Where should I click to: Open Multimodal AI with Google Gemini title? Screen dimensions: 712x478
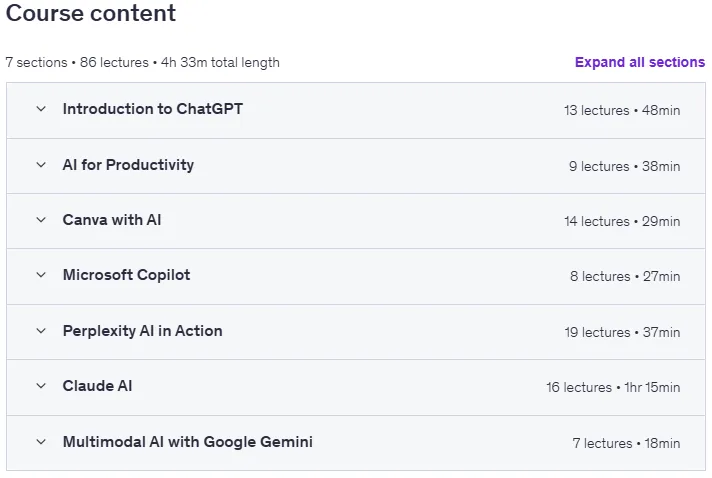pos(188,442)
